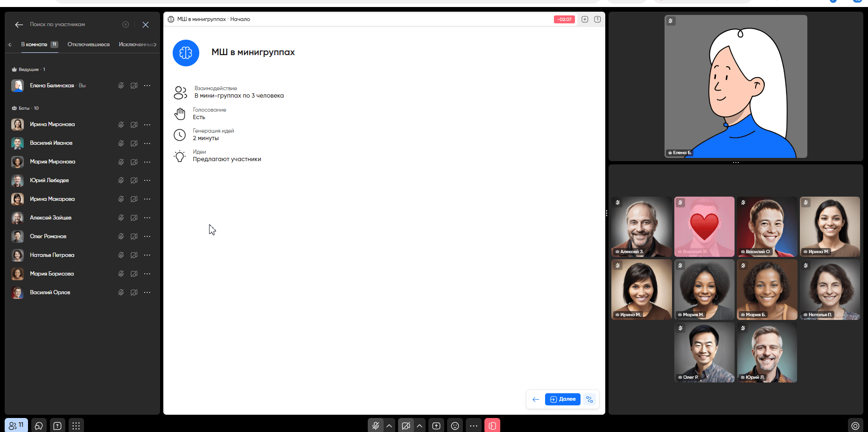Open the 'Отключившиеся' tab

click(x=89, y=44)
